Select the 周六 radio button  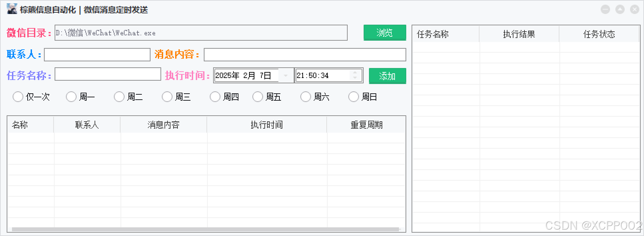pyautogui.click(x=306, y=97)
